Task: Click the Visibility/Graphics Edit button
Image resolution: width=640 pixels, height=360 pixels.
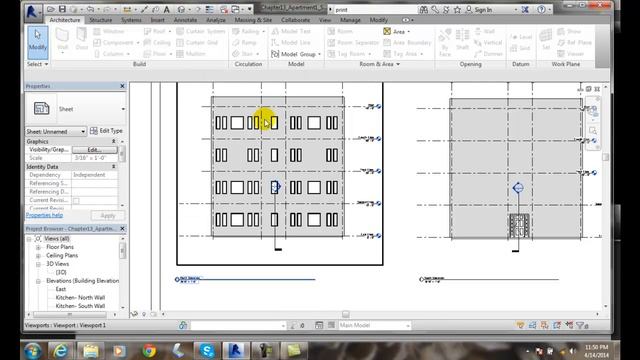Action: 95,150
